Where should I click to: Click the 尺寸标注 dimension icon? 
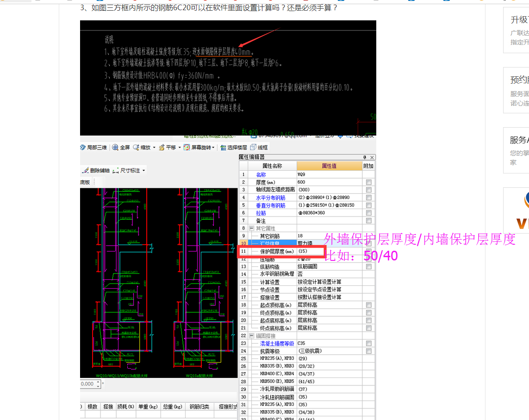(x=116, y=171)
